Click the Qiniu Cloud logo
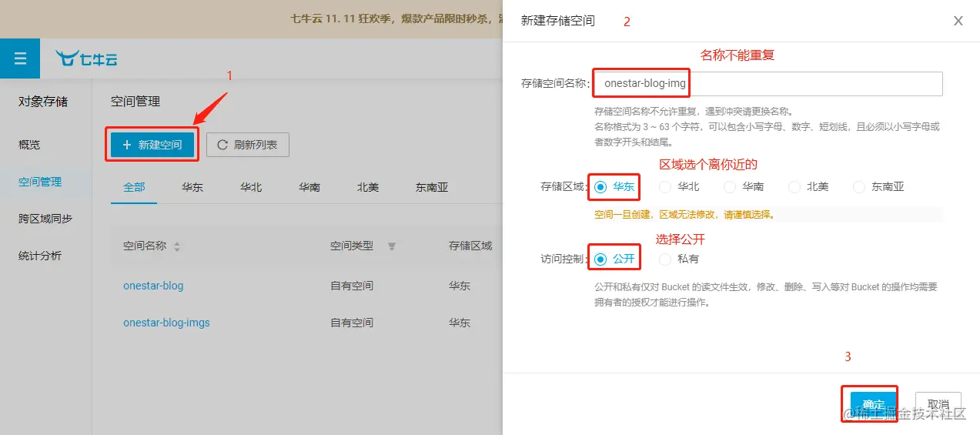Viewport: 980px width, 435px height. click(85, 59)
